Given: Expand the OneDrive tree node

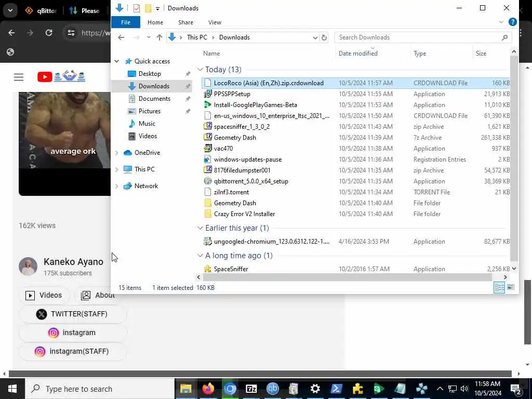Looking at the screenshot, I should pyautogui.click(x=117, y=153).
